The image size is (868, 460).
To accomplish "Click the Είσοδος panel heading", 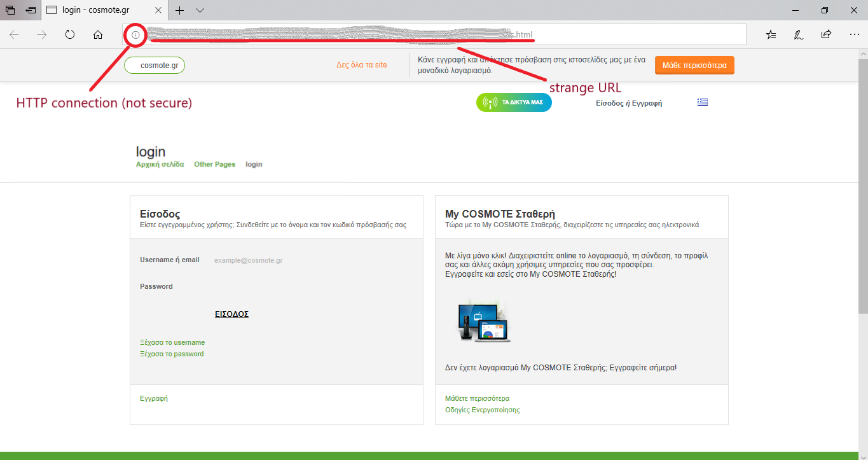I will (x=160, y=214).
